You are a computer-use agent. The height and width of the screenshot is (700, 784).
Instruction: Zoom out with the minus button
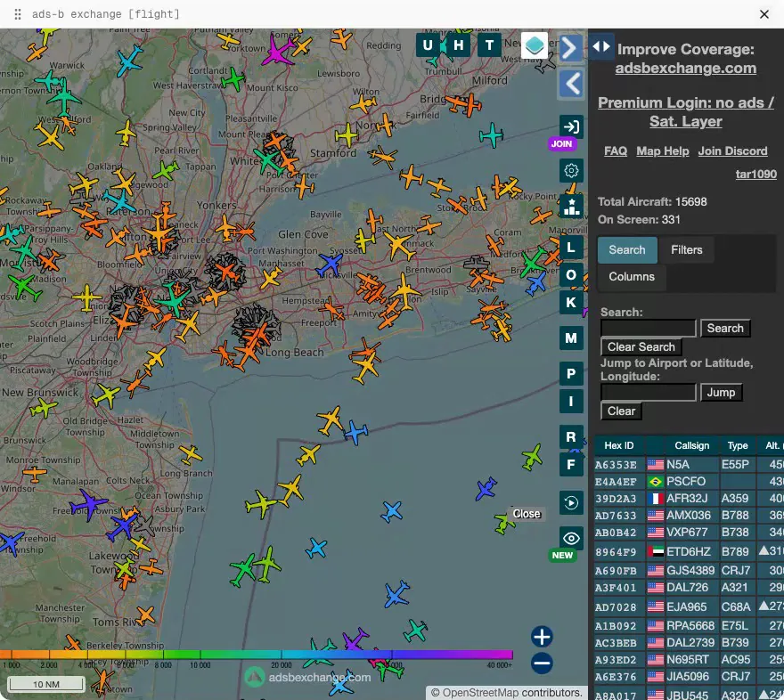coord(542,663)
